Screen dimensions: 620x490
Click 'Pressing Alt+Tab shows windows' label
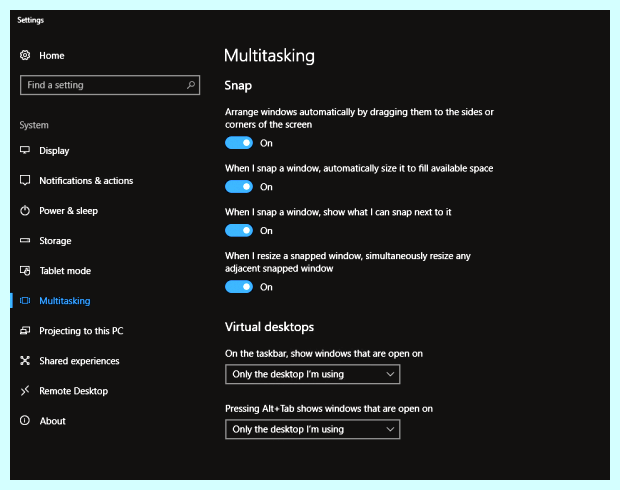click(329, 409)
